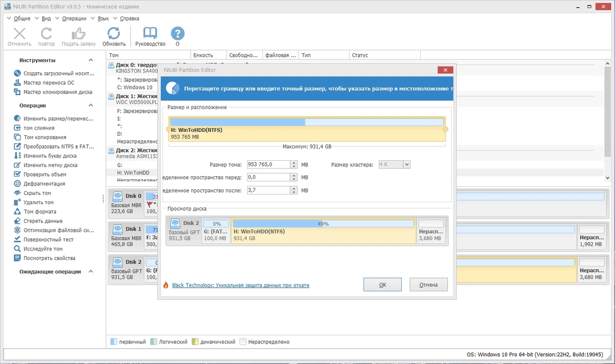Select the G: (FAT) partition in the dialog preview

tap(216, 231)
